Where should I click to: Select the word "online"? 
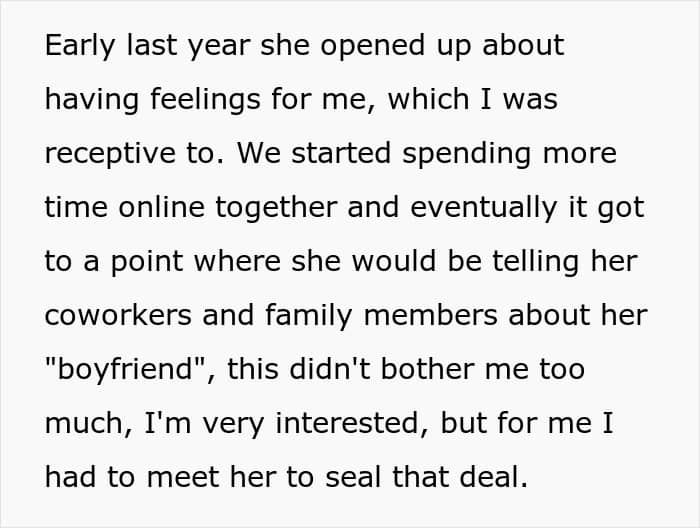pyautogui.click(x=162, y=208)
